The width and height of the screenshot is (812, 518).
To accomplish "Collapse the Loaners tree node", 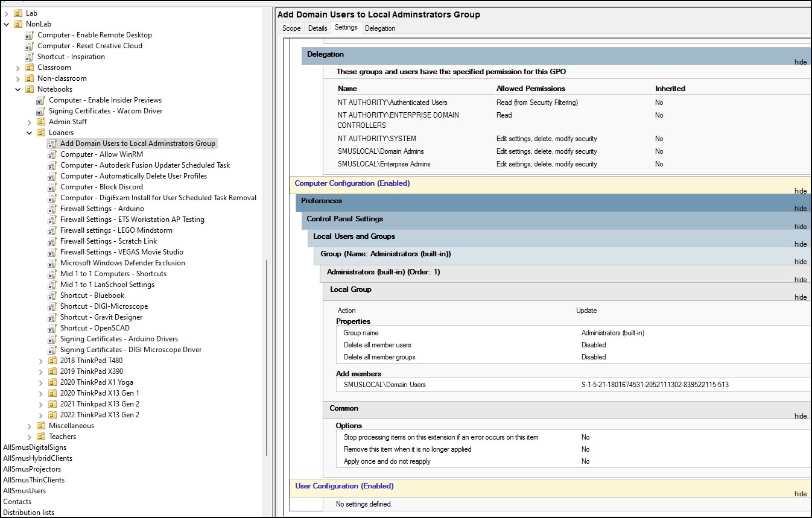I will pos(30,133).
